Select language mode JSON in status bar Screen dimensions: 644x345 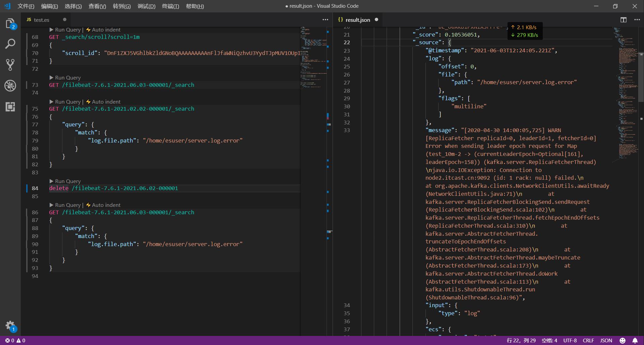[x=606, y=340]
